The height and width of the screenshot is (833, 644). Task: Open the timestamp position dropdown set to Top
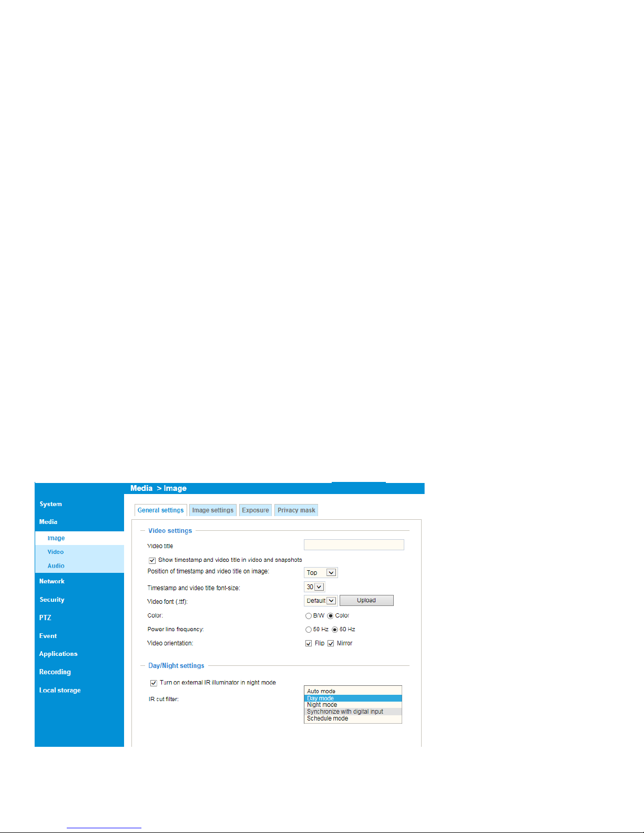click(321, 573)
